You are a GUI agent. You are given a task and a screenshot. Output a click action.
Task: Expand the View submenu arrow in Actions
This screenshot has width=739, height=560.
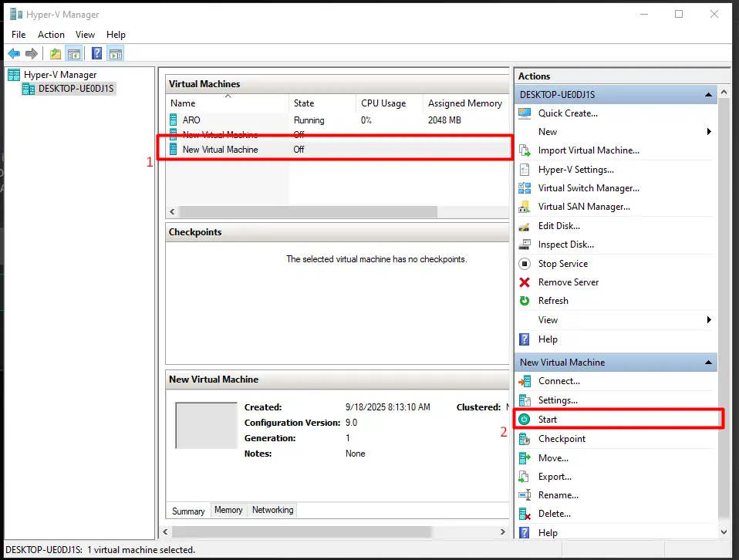(709, 320)
